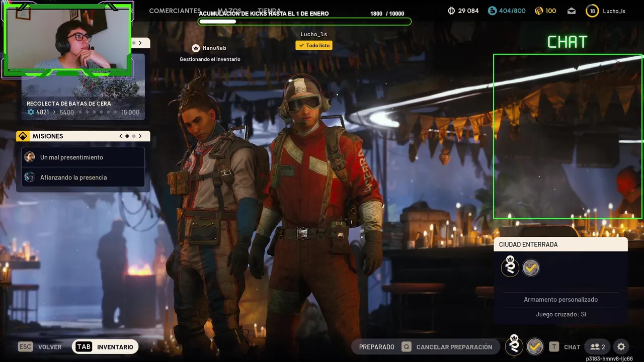
Task: Open the settings gear icon
Action: 621,347
